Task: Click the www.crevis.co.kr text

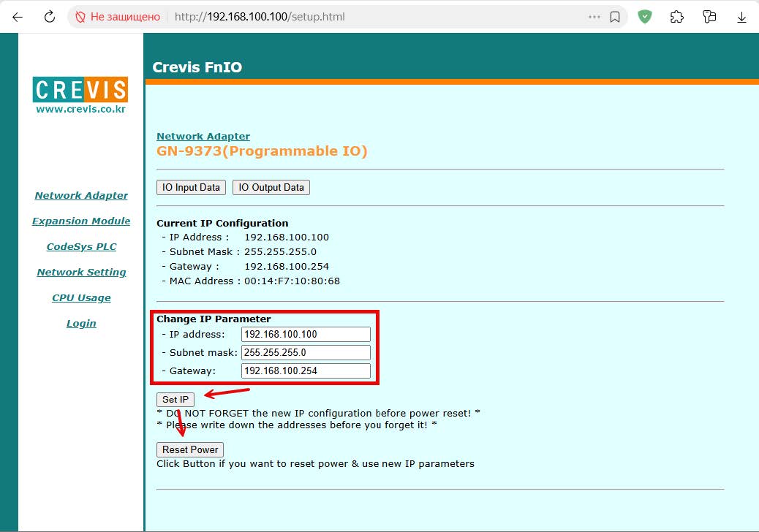Action: [81, 110]
